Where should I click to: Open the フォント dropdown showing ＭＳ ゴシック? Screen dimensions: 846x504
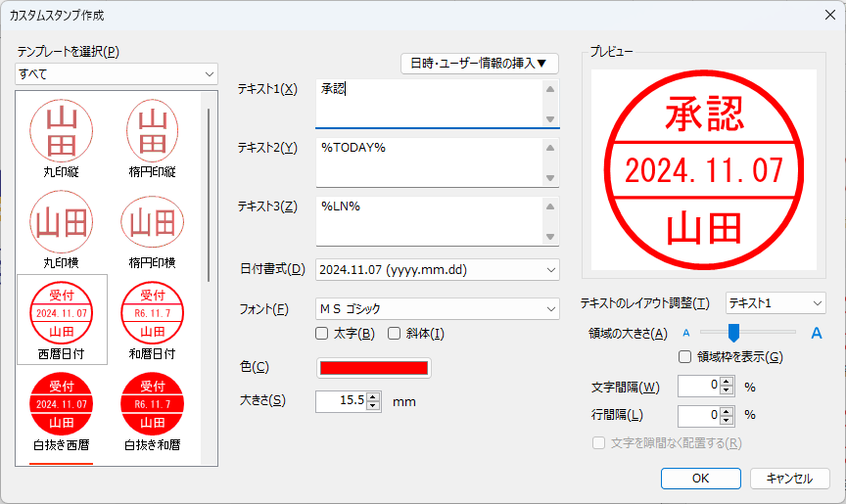click(437, 309)
